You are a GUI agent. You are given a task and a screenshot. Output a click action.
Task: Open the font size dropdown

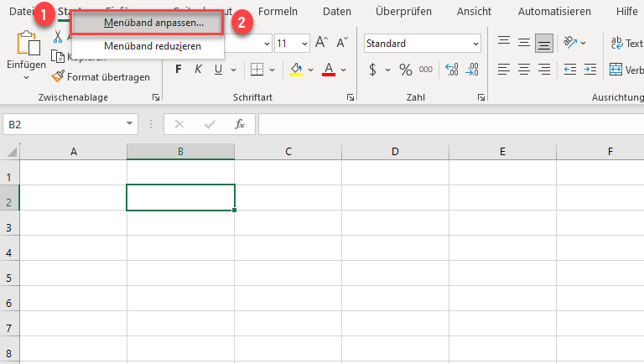304,43
